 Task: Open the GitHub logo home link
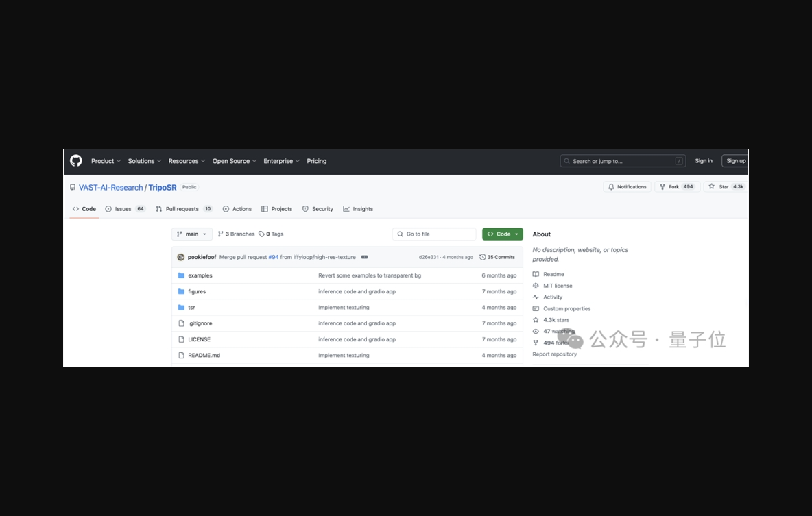point(76,161)
